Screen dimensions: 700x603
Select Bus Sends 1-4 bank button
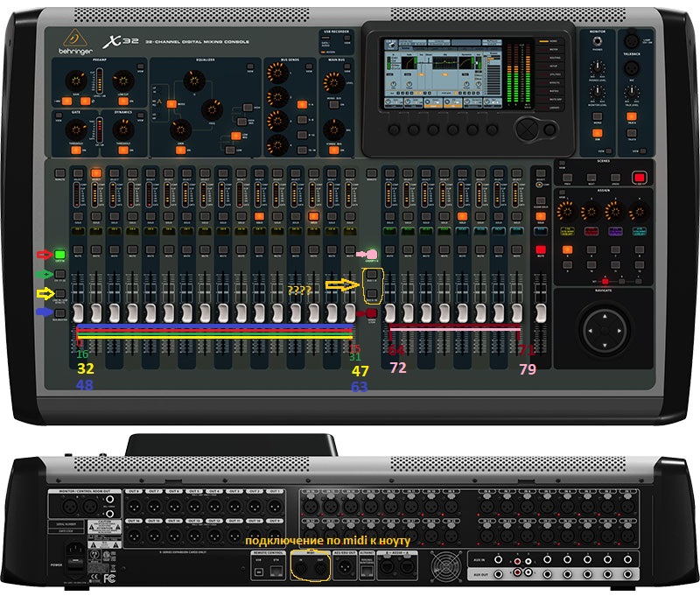tap(302, 104)
